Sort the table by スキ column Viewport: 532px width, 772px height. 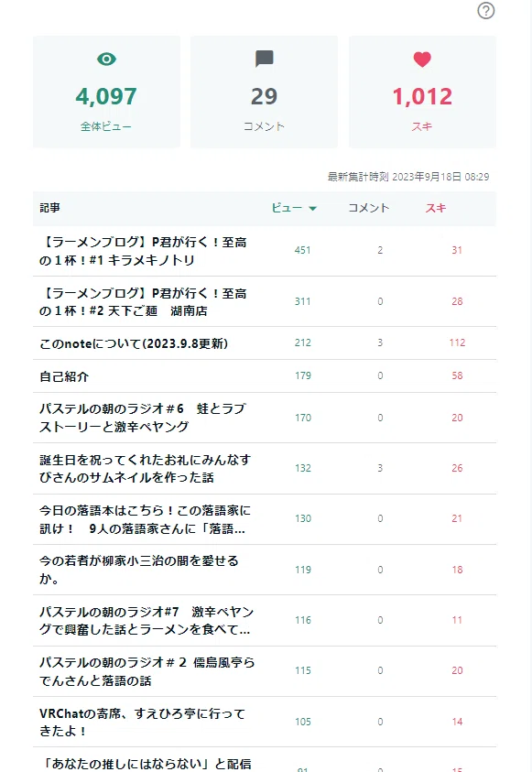tap(436, 208)
